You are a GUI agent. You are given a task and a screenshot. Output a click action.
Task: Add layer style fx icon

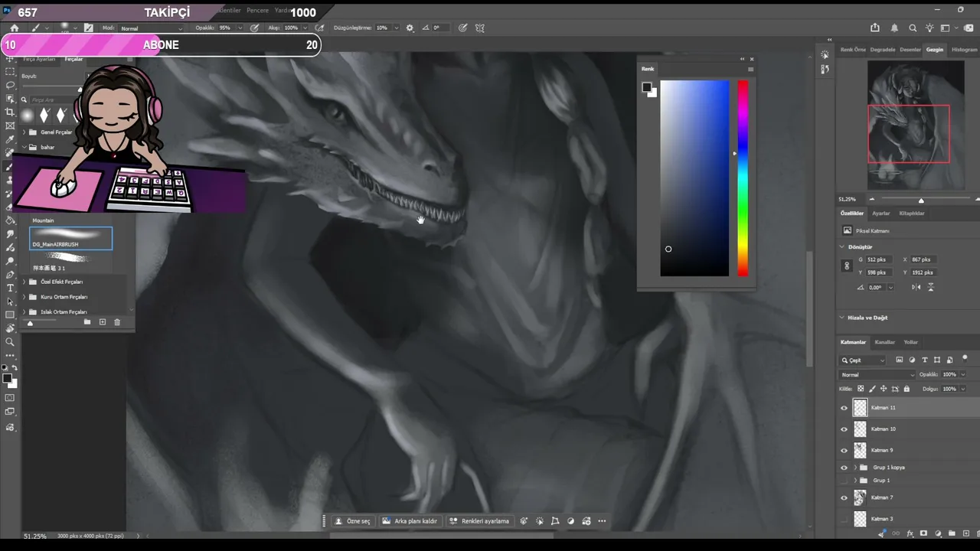point(910,533)
